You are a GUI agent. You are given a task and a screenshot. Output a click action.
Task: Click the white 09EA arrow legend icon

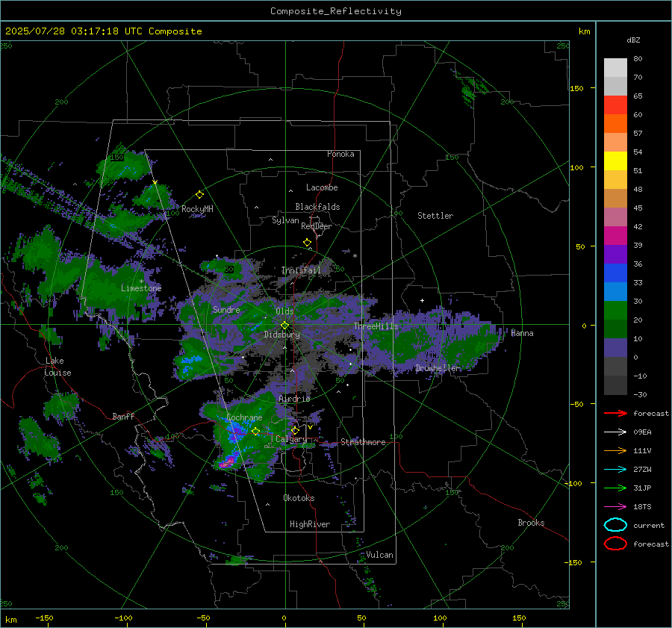pos(615,432)
